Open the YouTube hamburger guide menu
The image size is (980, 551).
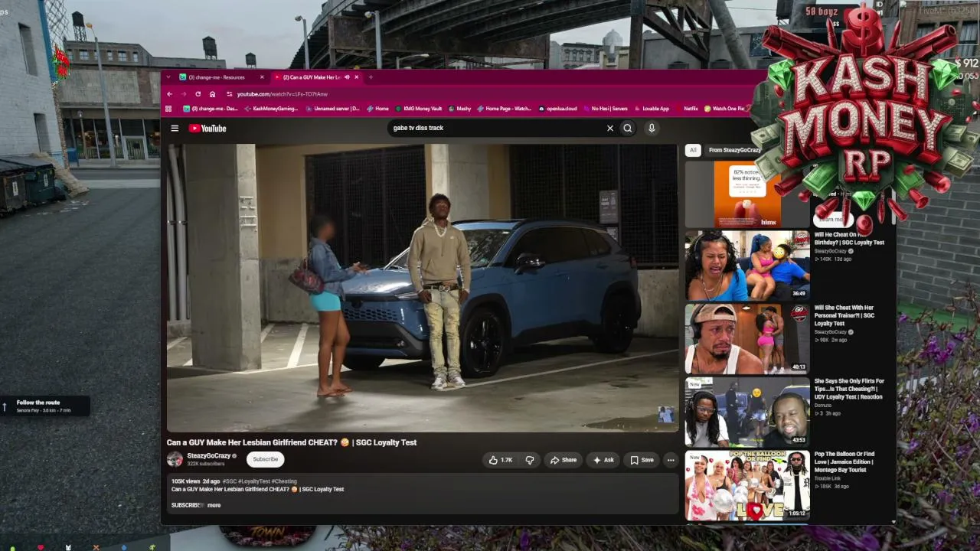tap(175, 129)
